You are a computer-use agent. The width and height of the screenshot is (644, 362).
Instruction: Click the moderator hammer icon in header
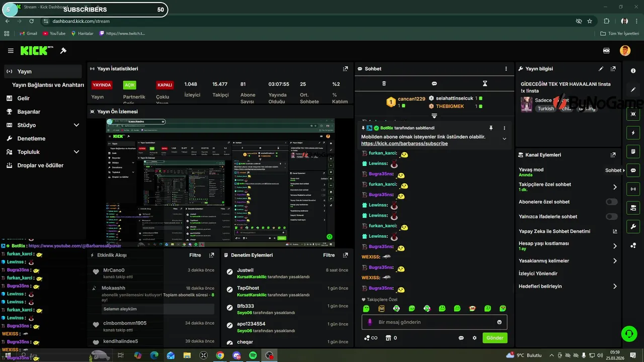(x=63, y=51)
